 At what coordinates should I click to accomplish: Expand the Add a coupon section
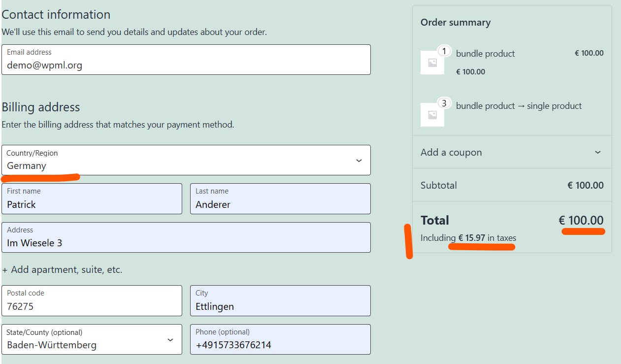[451, 152]
